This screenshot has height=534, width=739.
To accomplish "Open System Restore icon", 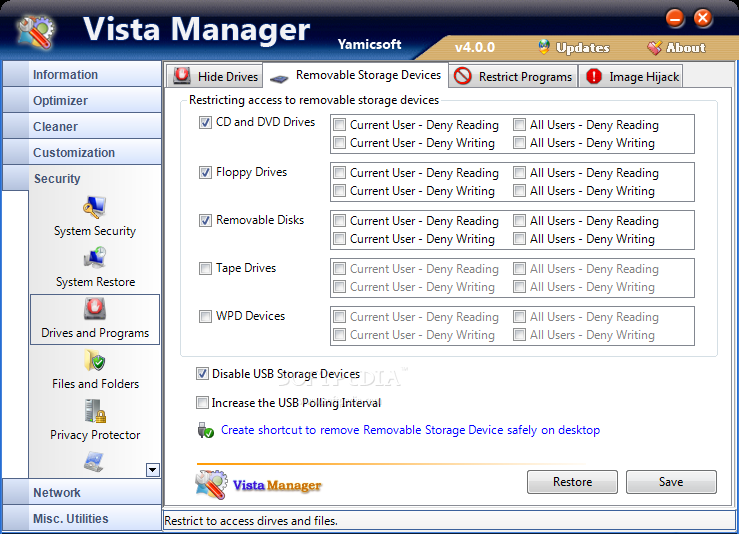I will tap(95, 258).
